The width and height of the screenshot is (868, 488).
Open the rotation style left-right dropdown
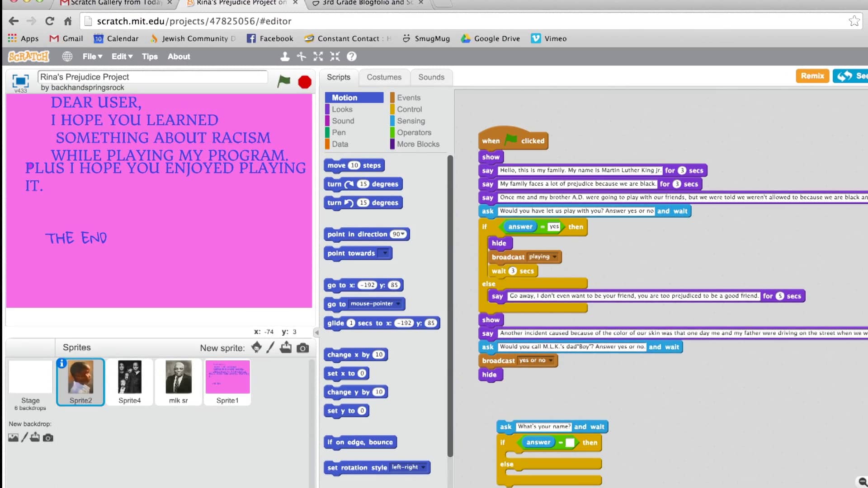coord(422,467)
